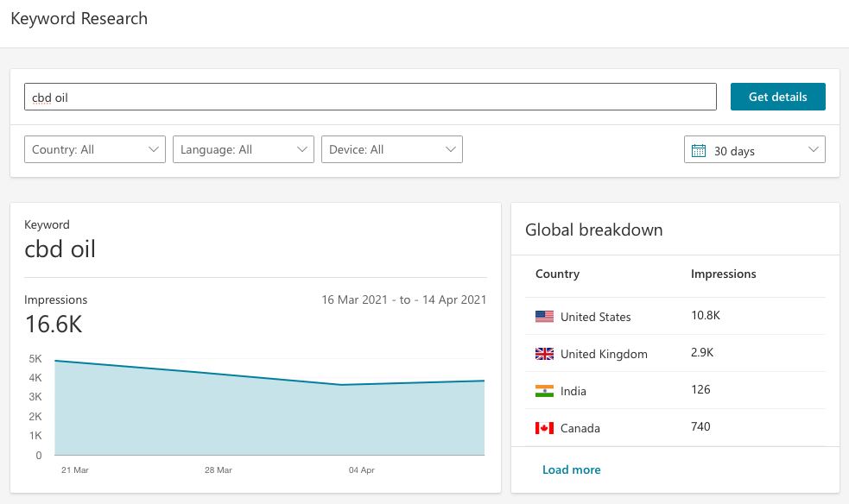Open the Country: All dropdown
The width and height of the screenshot is (849, 504).
coord(95,149)
